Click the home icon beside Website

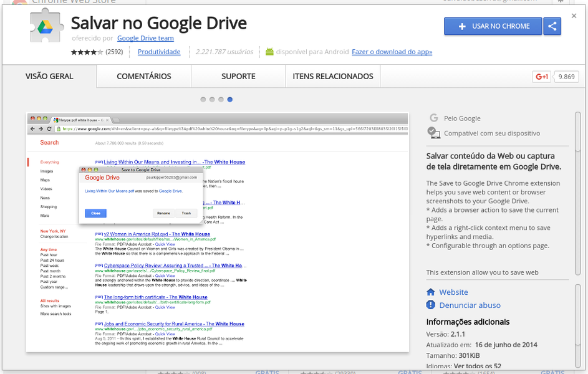(430, 292)
